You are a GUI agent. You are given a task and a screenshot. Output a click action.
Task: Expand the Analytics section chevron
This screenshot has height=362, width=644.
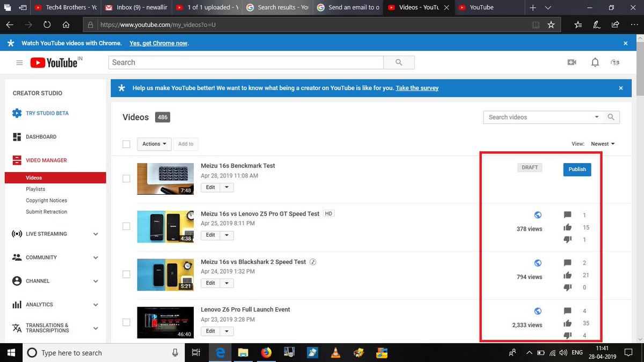coord(96,305)
